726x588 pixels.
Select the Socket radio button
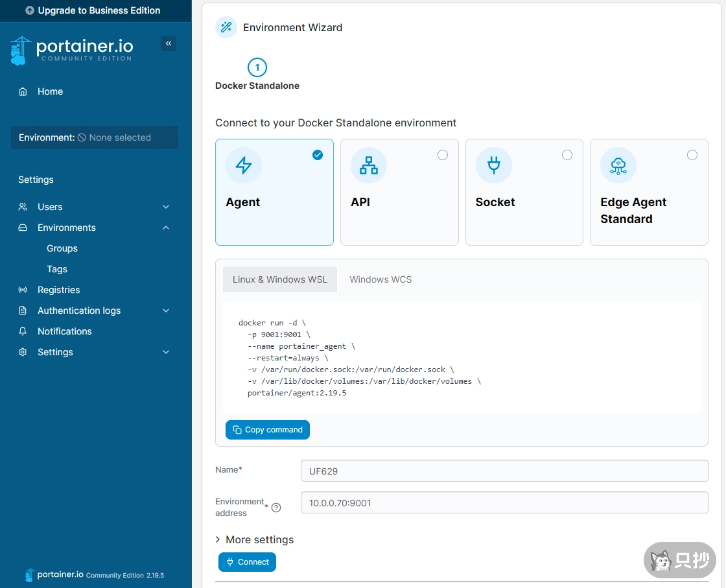point(567,155)
